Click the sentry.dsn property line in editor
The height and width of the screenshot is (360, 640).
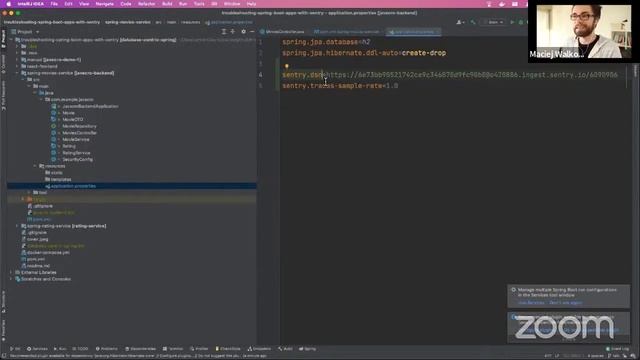[x=450, y=75]
